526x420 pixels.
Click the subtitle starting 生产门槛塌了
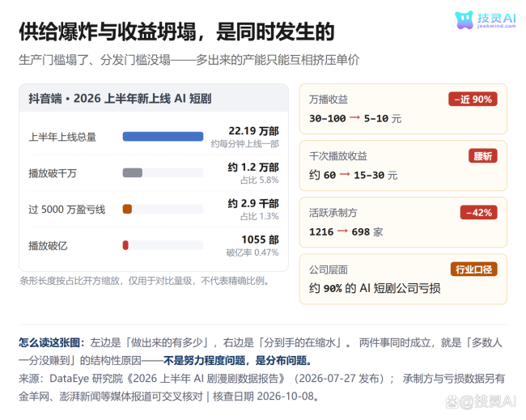click(189, 60)
